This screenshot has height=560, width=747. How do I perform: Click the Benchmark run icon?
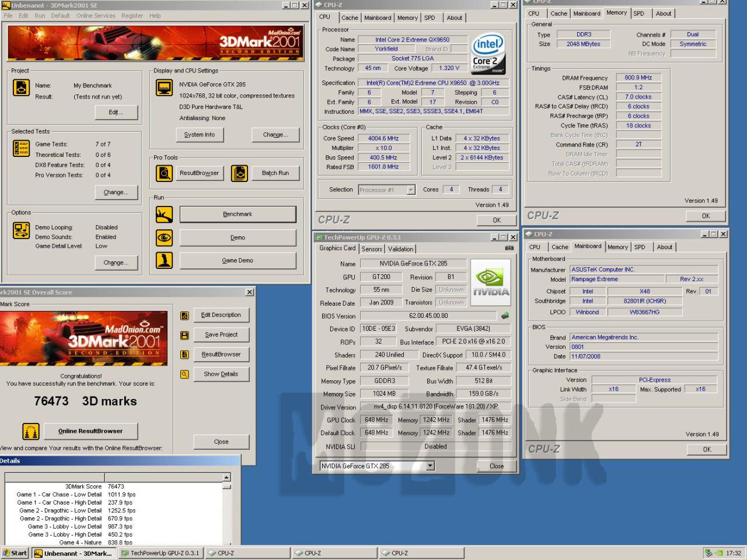click(x=164, y=215)
